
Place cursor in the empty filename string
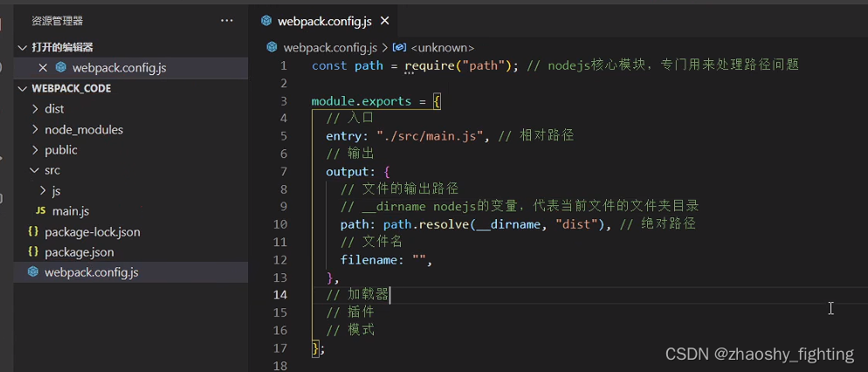tap(420, 259)
